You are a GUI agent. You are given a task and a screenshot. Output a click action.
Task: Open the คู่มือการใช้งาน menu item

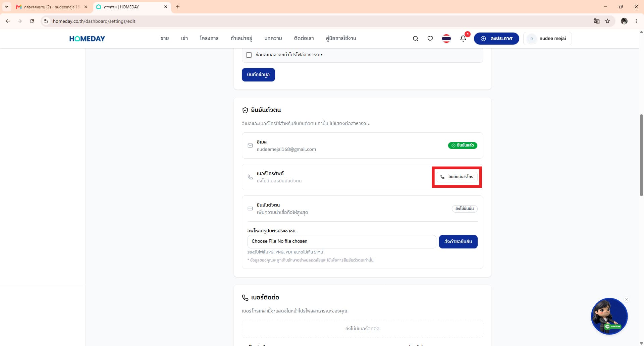pos(341,38)
